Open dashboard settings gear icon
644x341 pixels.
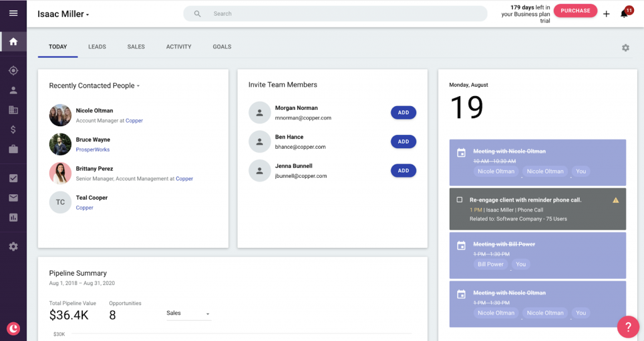click(x=625, y=48)
